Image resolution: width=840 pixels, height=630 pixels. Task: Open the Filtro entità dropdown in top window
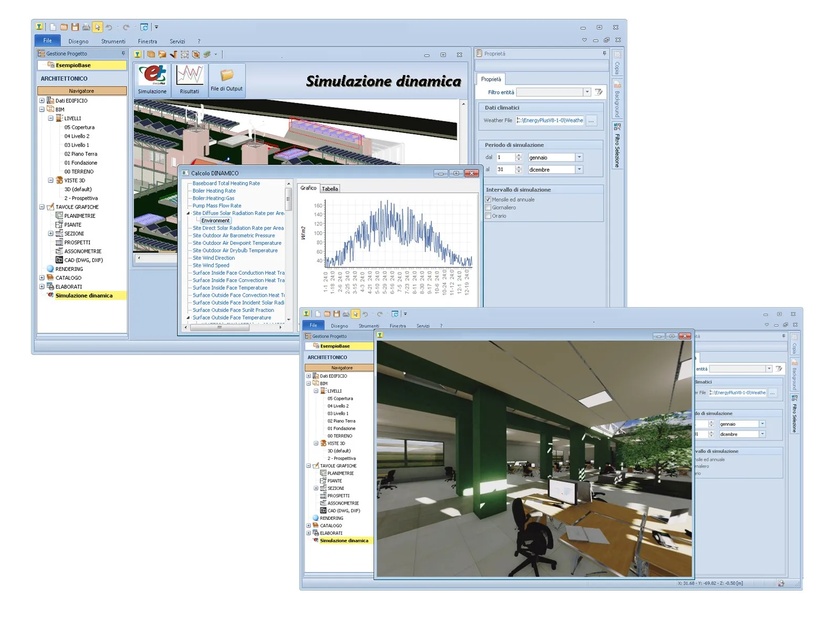coord(587,92)
